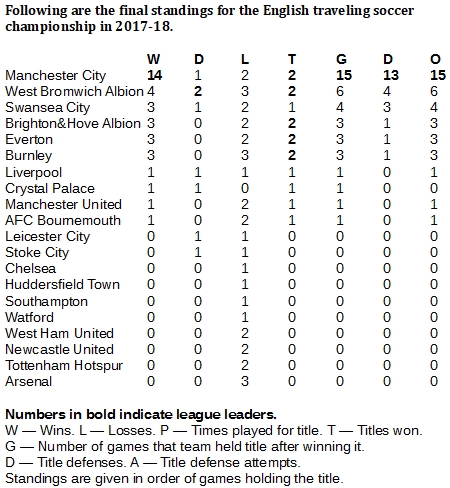Click the Liverpool team name
Screen dimensions: 450x488
[34, 173]
